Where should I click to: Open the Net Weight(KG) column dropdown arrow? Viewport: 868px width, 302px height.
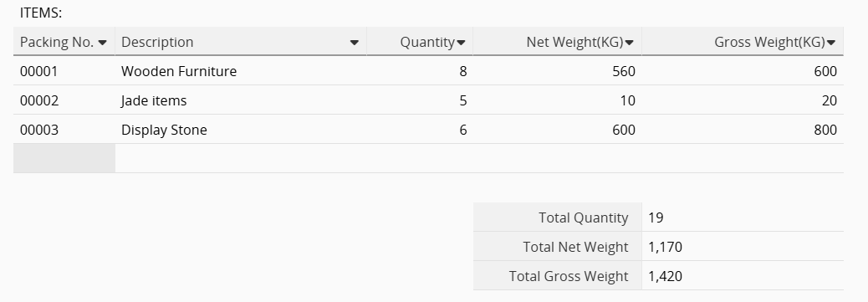point(630,43)
